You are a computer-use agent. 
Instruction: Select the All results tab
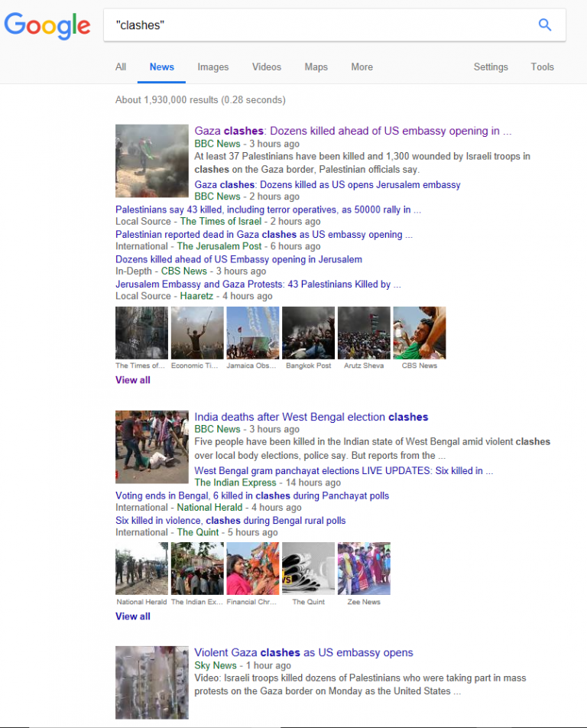(x=121, y=67)
